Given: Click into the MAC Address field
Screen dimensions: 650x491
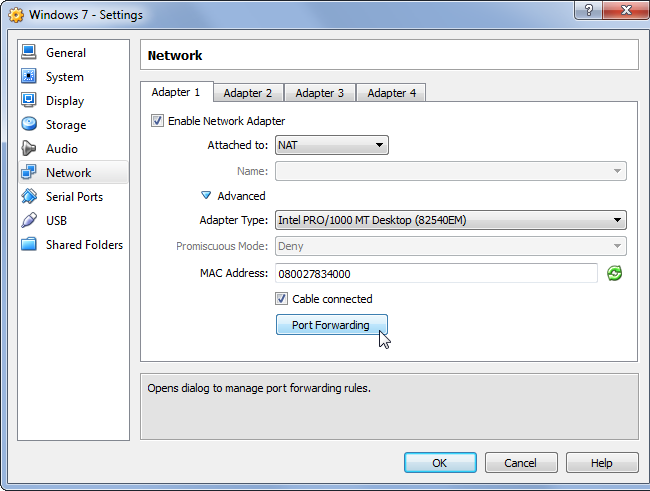Looking at the screenshot, I should click(x=436, y=273).
